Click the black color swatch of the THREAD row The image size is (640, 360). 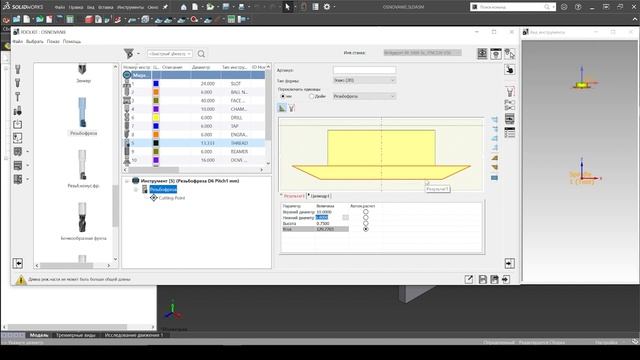156,143
